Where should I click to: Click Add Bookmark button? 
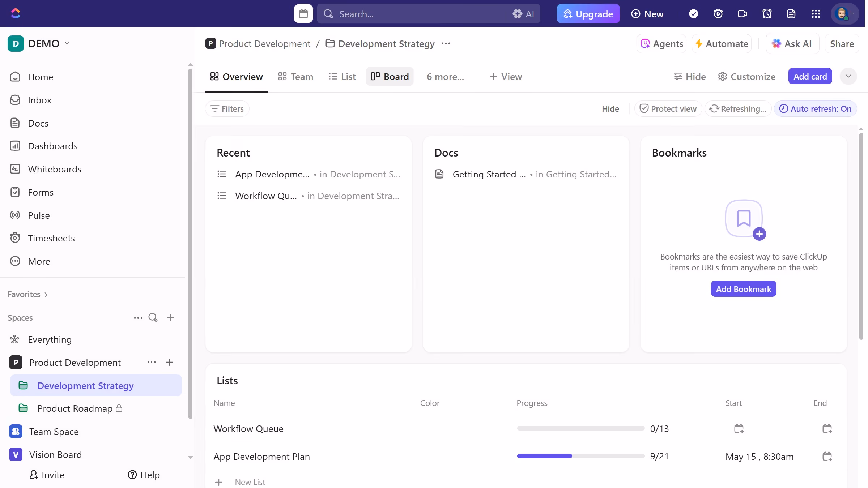(x=743, y=289)
